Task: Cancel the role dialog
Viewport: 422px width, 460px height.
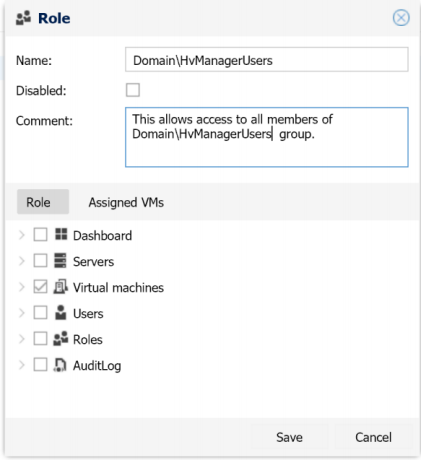Action: click(x=373, y=437)
